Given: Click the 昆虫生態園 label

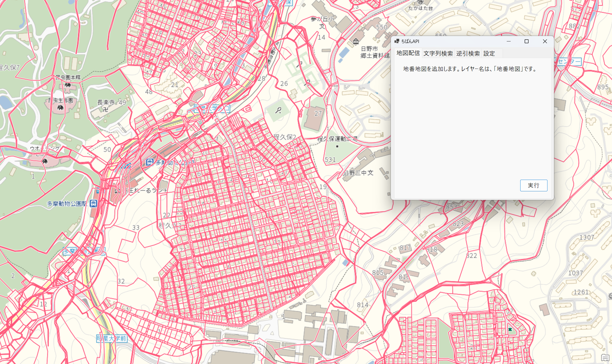Looking at the screenshot, I should coord(60,100).
